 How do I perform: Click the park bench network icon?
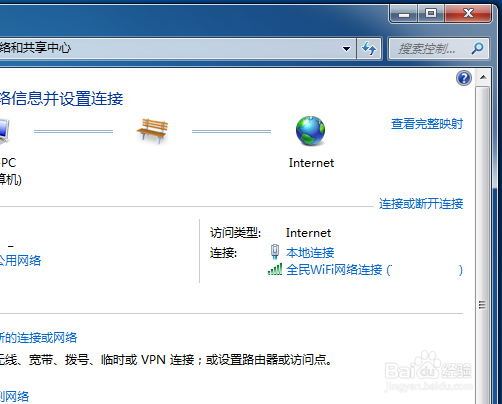152,131
